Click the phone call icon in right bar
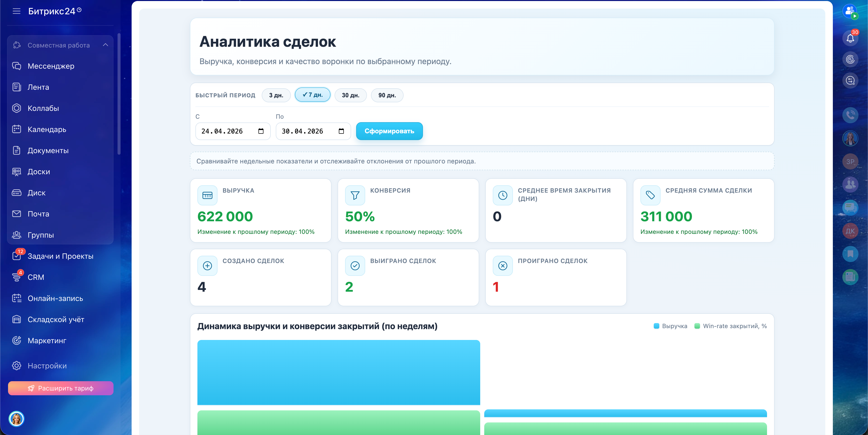 pos(850,115)
